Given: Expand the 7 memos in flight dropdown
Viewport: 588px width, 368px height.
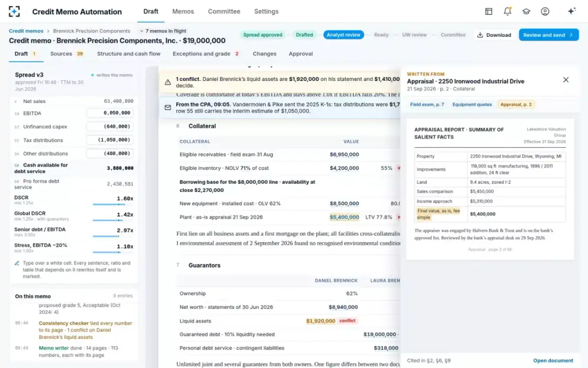Looking at the screenshot, I should pyautogui.click(x=162, y=31).
